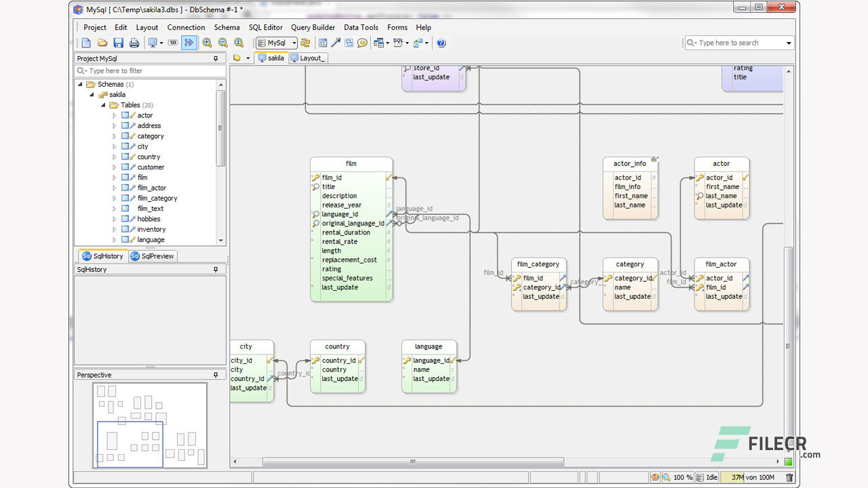Click the New project document icon

pyautogui.click(x=86, y=43)
